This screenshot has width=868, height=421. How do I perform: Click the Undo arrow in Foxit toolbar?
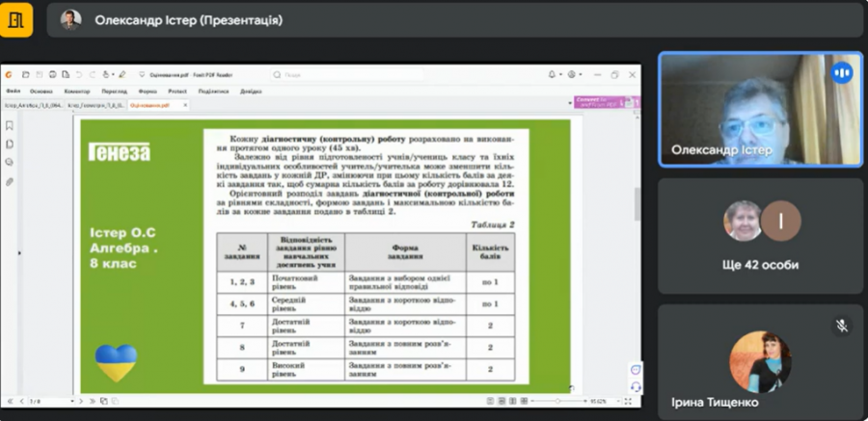pyautogui.click(x=79, y=75)
